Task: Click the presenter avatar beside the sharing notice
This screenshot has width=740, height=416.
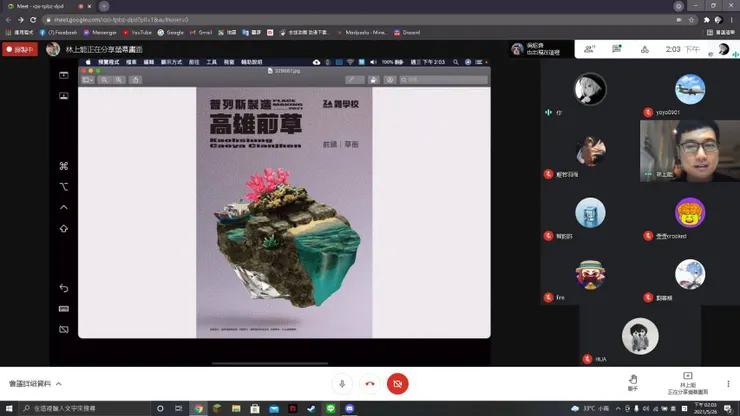Action: [53, 49]
